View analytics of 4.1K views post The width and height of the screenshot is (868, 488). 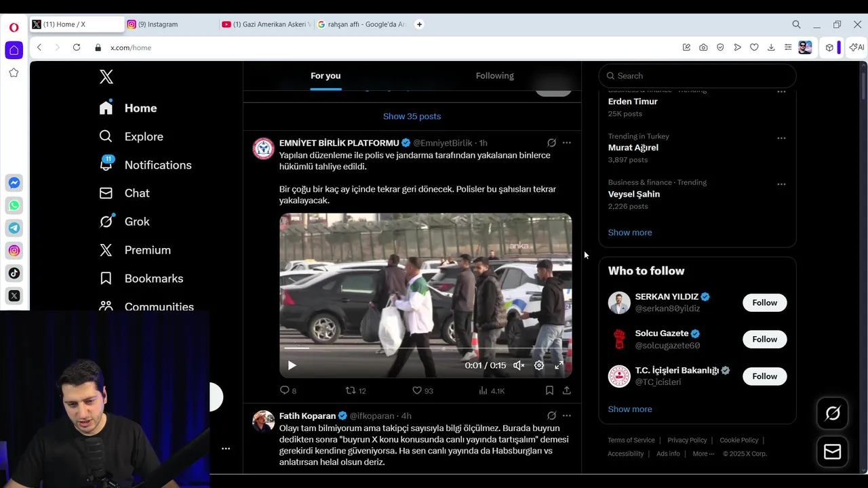tap(492, 390)
